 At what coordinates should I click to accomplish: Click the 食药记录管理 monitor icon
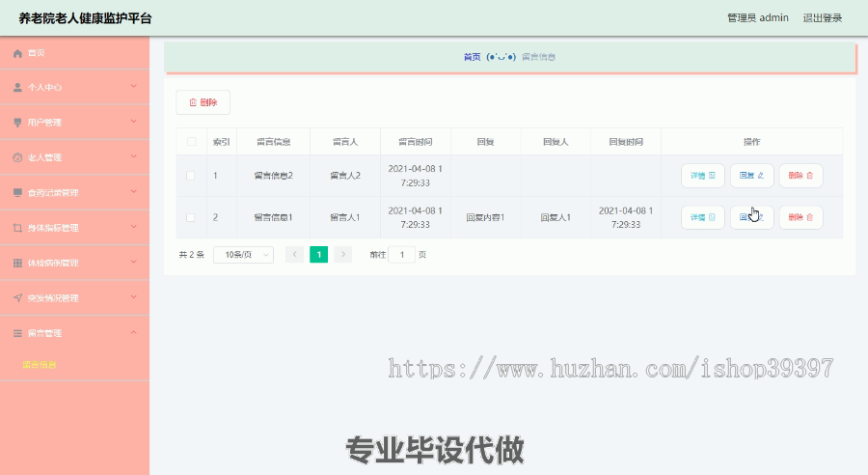(17, 193)
